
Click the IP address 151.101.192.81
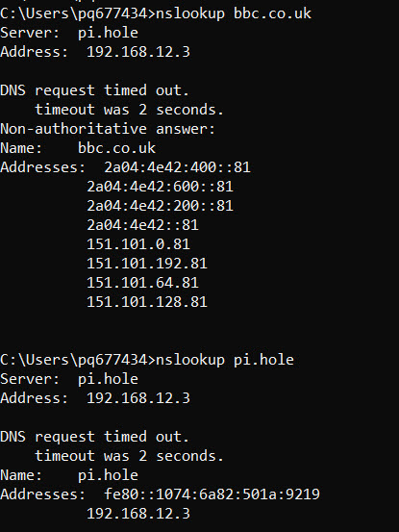(147, 264)
